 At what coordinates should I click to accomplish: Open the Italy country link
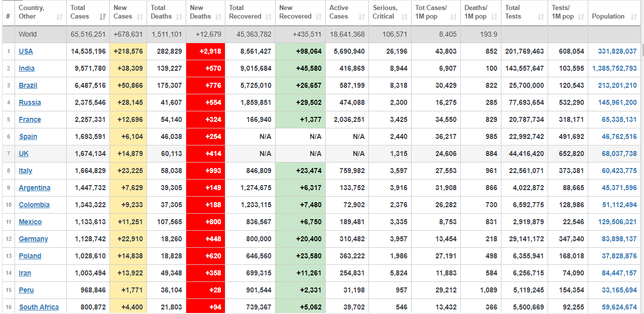pyautogui.click(x=26, y=171)
